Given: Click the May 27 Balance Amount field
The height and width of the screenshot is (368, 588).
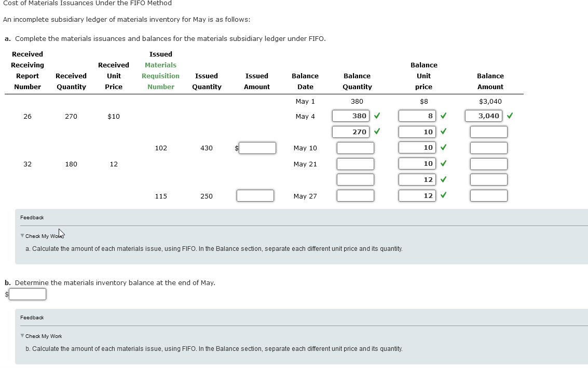Looking at the screenshot, I should [489, 196].
